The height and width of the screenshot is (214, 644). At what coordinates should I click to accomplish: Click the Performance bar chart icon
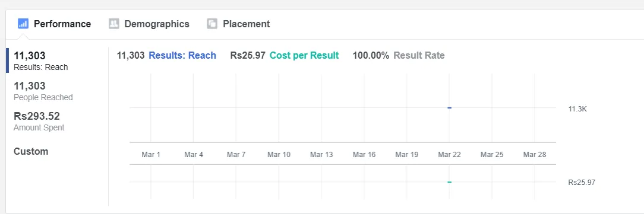coord(23,24)
